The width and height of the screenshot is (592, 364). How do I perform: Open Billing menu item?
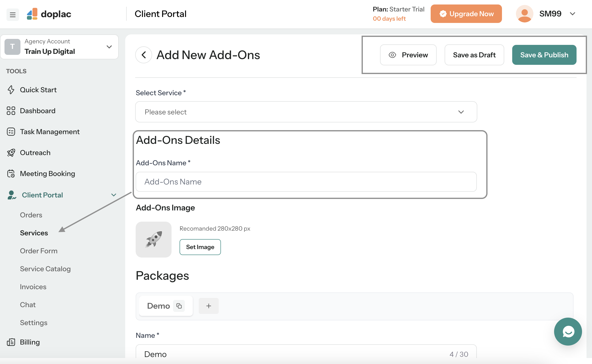[30, 342]
